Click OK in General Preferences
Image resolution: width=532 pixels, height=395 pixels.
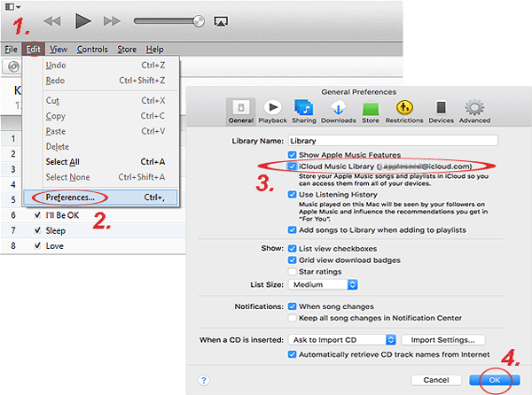pos(495,380)
